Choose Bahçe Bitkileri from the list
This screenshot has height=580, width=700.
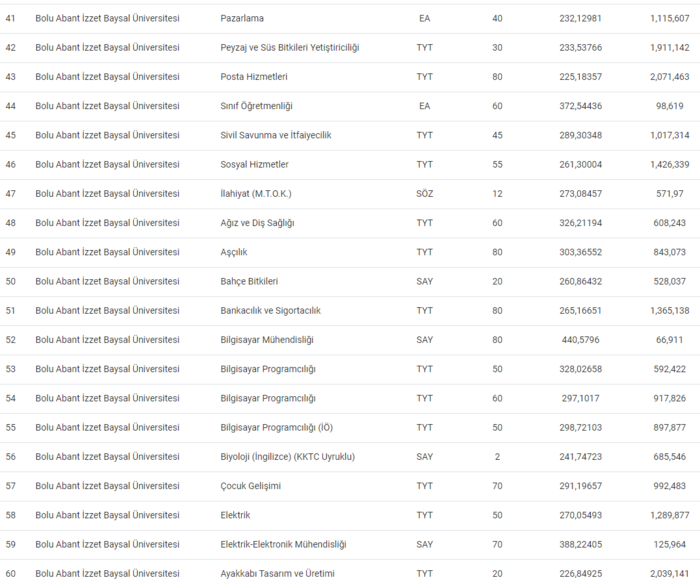click(249, 281)
